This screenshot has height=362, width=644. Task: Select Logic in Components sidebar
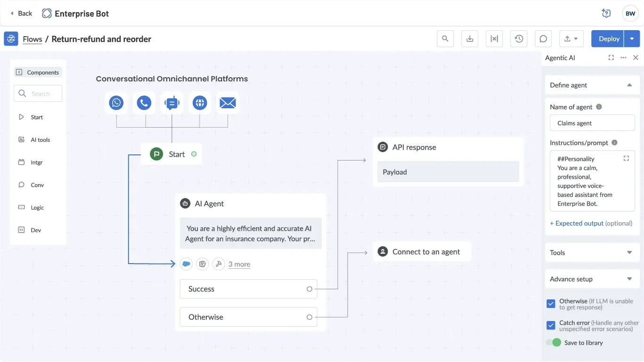38,208
